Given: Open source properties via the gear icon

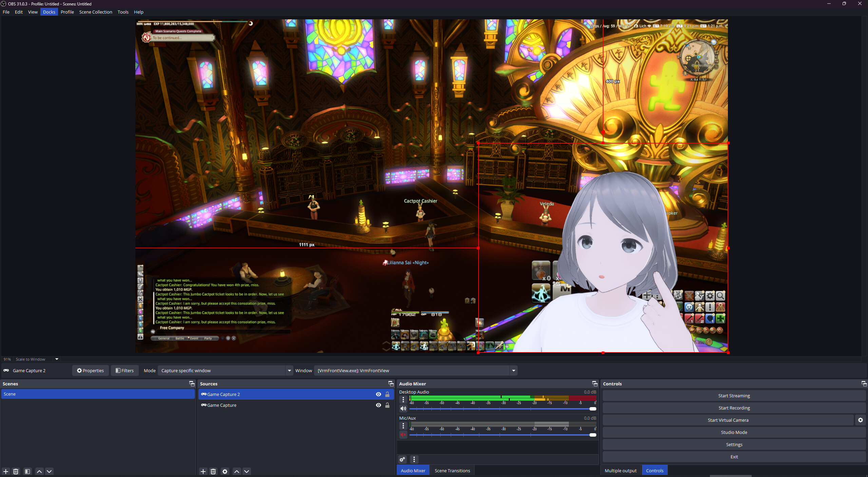Looking at the screenshot, I should [225, 471].
